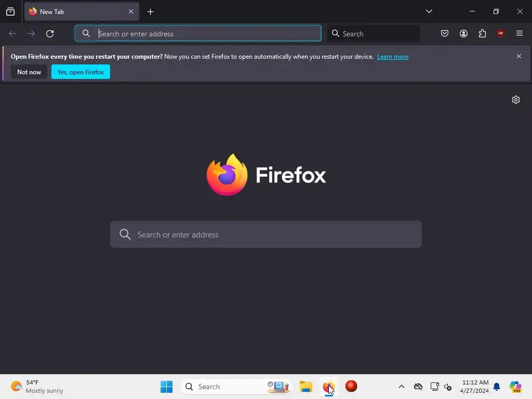This screenshot has height=399, width=532.
Task: Open File Explorer from the taskbar
Action: pos(305,387)
